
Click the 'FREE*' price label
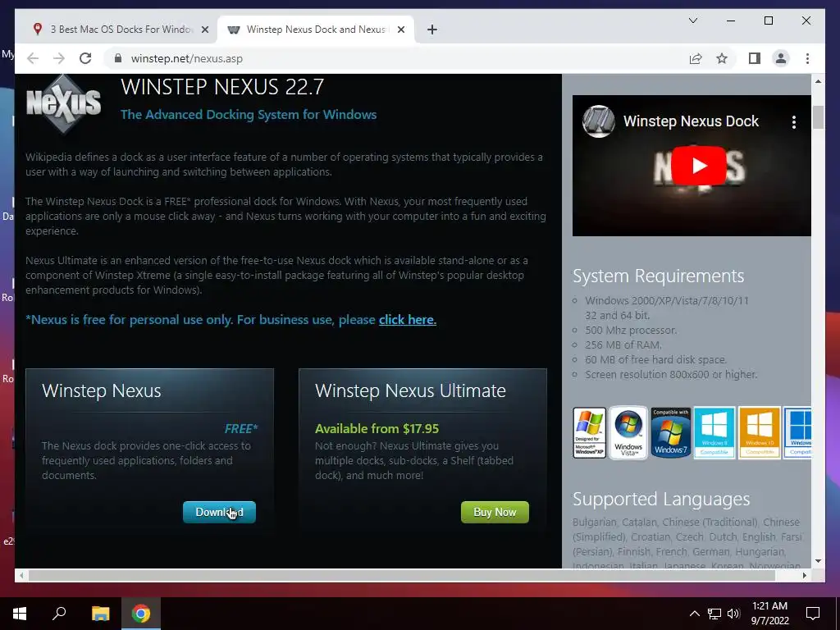click(x=241, y=428)
